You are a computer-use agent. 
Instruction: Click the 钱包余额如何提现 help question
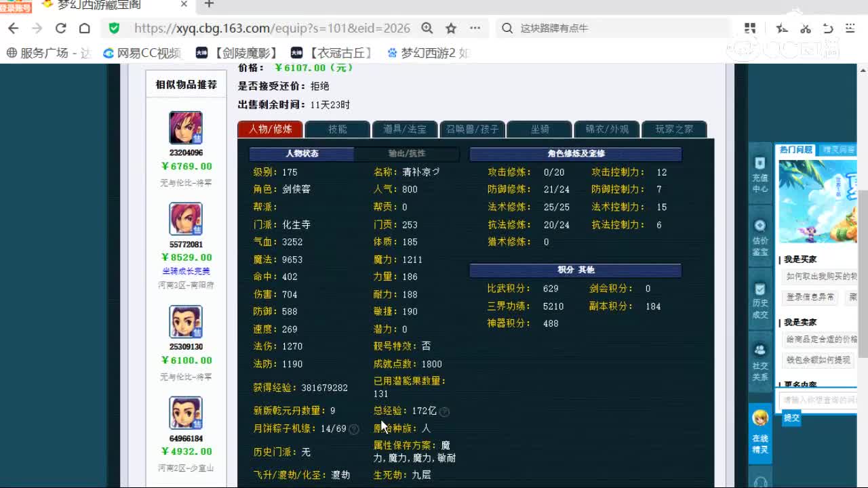[818, 360]
